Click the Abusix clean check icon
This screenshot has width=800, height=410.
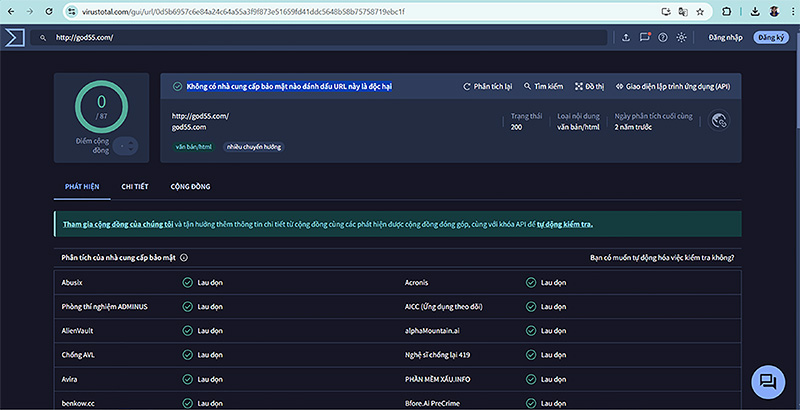(x=187, y=283)
